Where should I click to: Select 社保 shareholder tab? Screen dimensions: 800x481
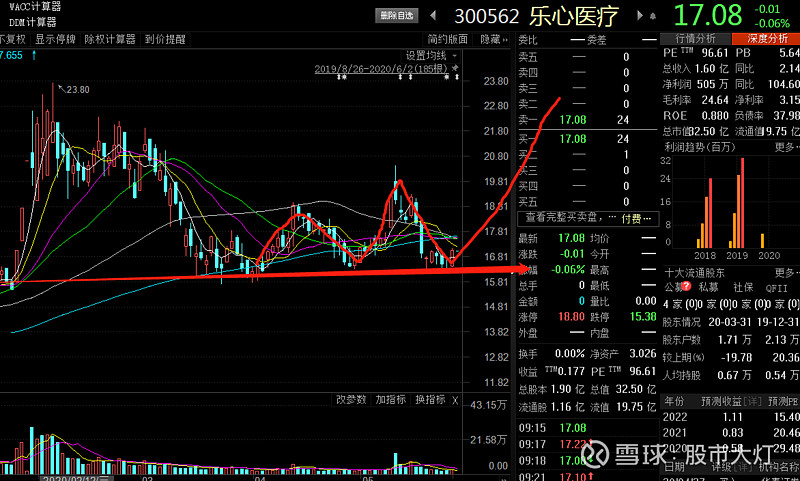[x=743, y=287]
